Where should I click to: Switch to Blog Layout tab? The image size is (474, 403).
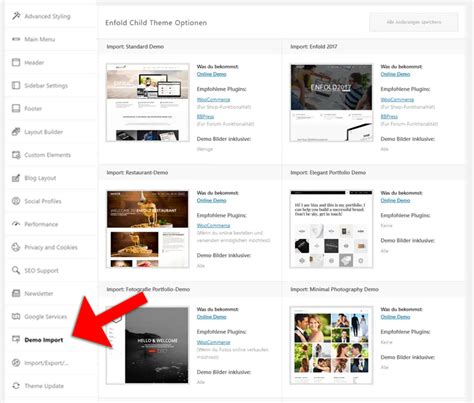[x=52, y=178]
